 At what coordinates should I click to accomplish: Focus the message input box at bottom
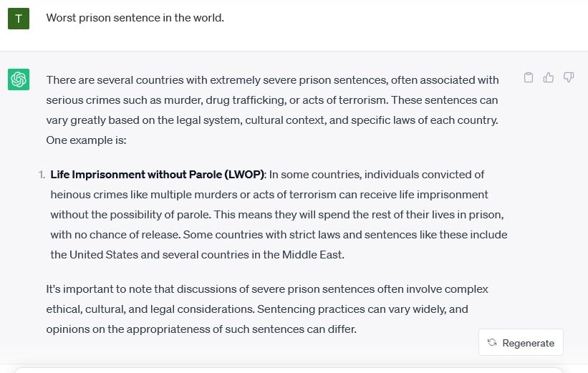289,370
